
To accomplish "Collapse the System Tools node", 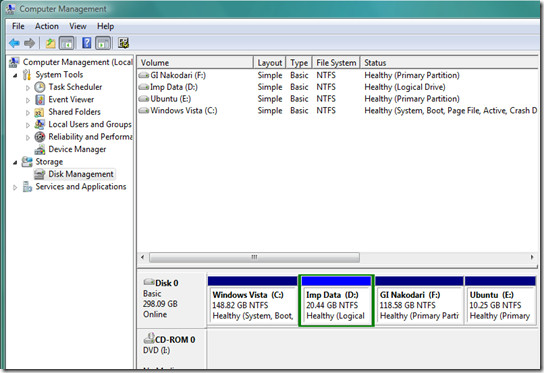I will [x=15, y=75].
